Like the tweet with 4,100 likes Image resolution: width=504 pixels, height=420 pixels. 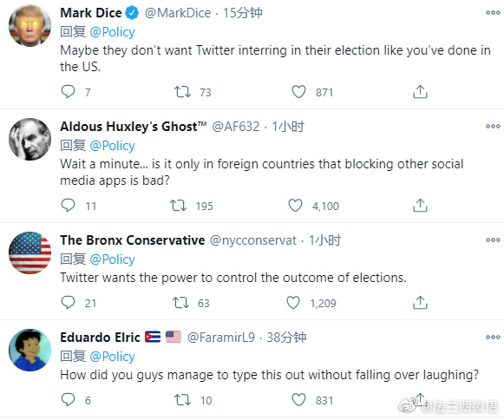tap(295, 205)
